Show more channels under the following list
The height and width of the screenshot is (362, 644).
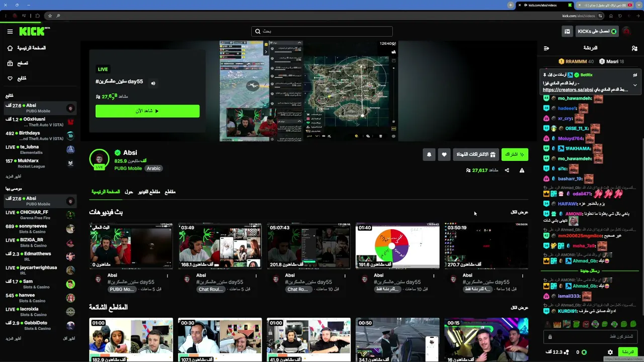pyautogui.click(x=14, y=177)
